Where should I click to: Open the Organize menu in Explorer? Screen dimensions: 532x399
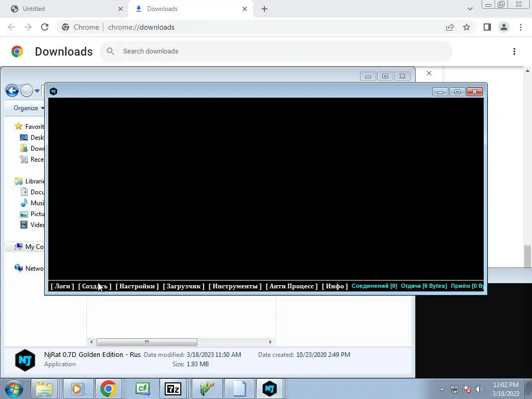click(x=29, y=108)
